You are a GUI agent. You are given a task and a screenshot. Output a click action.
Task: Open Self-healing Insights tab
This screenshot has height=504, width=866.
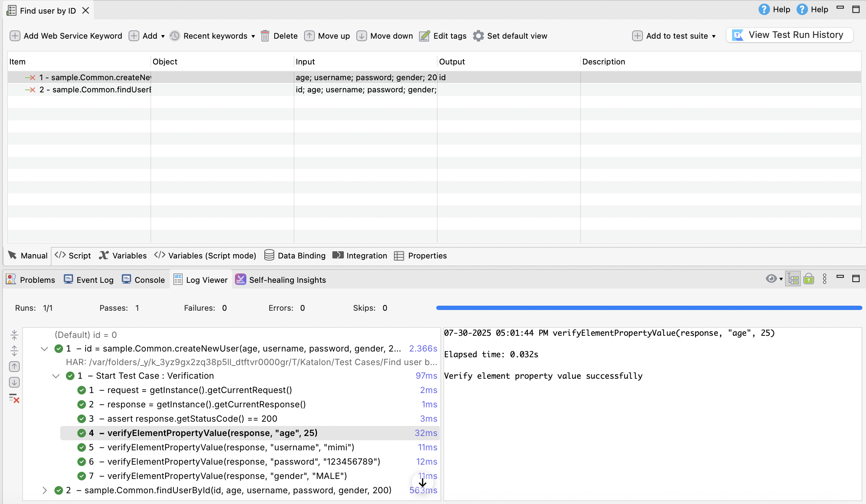(280, 280)
